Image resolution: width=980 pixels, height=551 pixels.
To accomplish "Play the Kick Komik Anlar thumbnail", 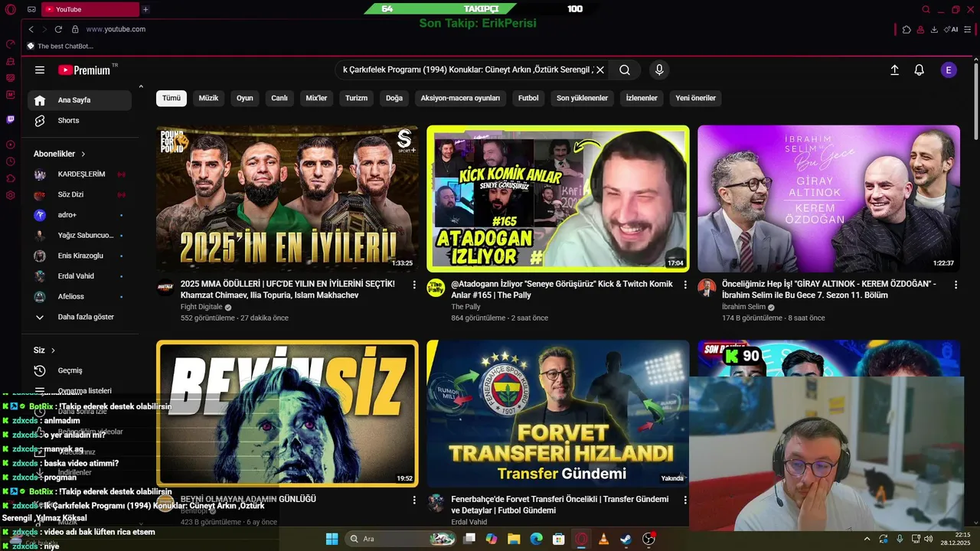I will point(558,199).
